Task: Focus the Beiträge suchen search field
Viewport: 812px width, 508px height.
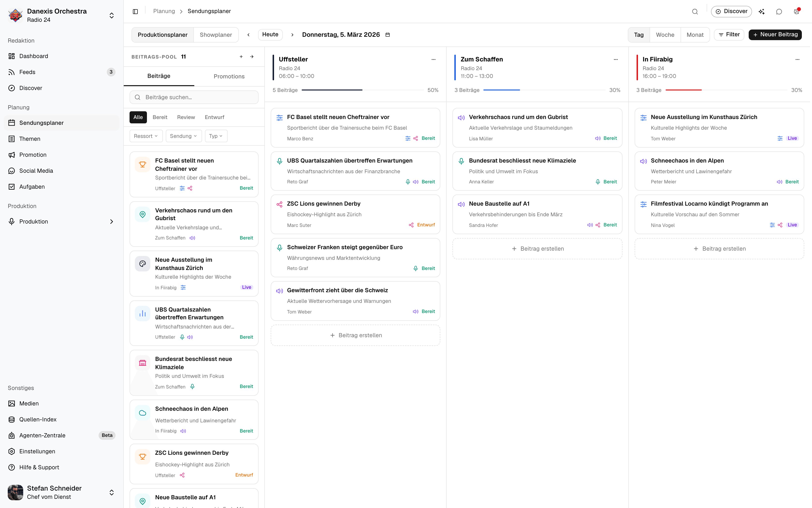Action: 194,97
